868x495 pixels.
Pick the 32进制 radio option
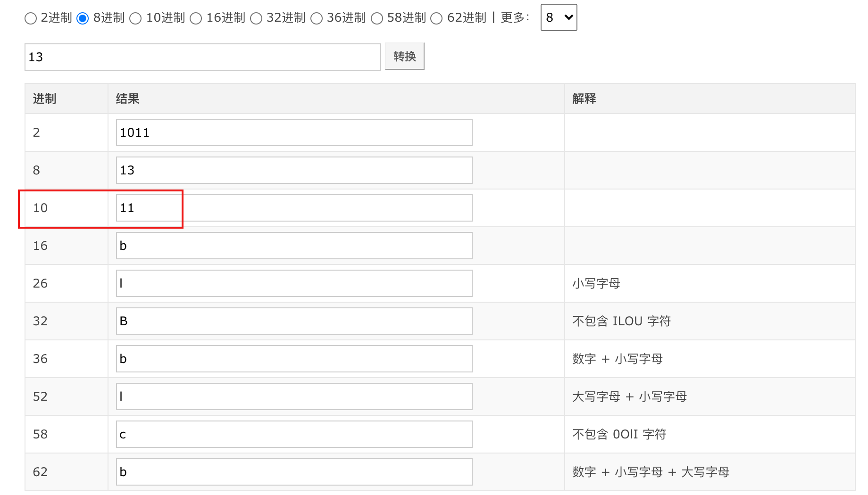(256, 18)
